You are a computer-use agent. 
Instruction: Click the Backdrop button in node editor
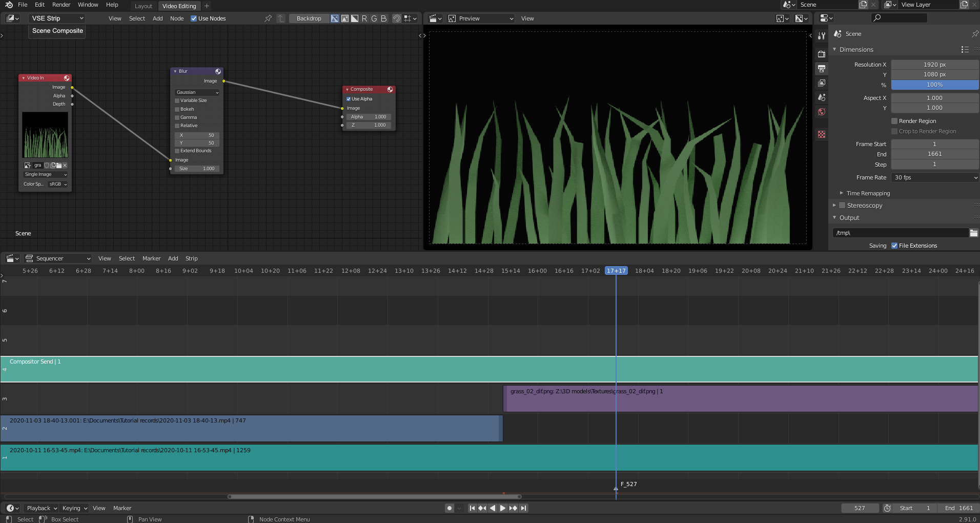[x=309, y=18]
